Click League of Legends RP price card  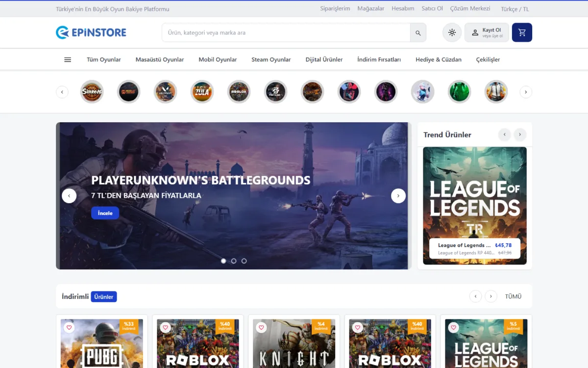pyautogui.click(x=475, y=249)
